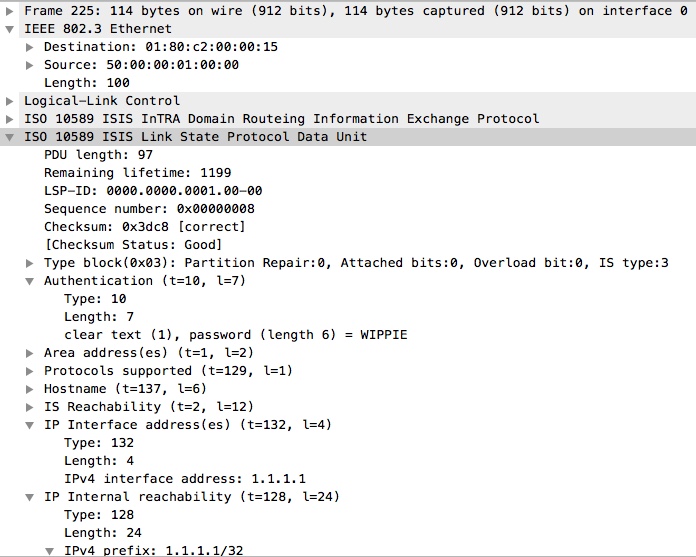Expand the Source 50:00:00:01:00:00 field

click(x=30, y=65)
